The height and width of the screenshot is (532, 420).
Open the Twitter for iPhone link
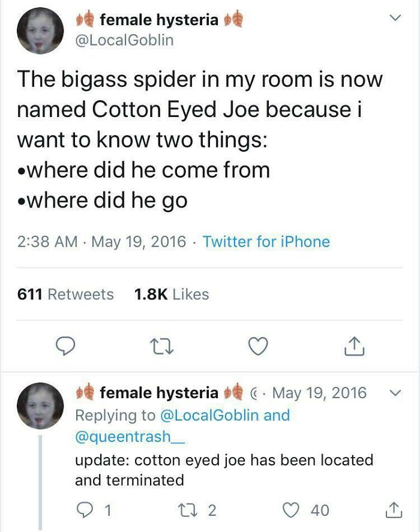(x=266, y=242)
